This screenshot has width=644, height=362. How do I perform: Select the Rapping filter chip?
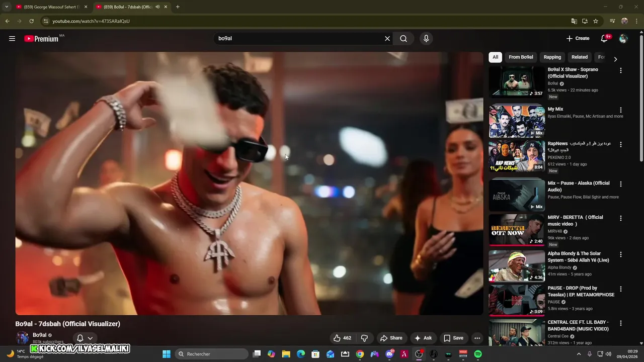[x=552, y=57]
